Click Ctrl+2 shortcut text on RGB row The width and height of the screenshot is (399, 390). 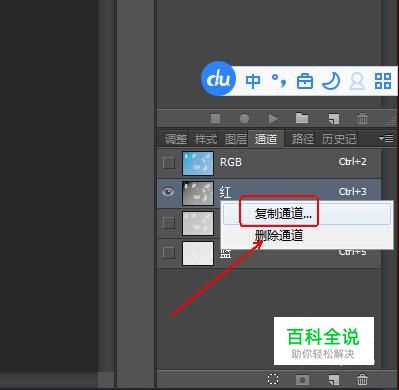point(353,162)
